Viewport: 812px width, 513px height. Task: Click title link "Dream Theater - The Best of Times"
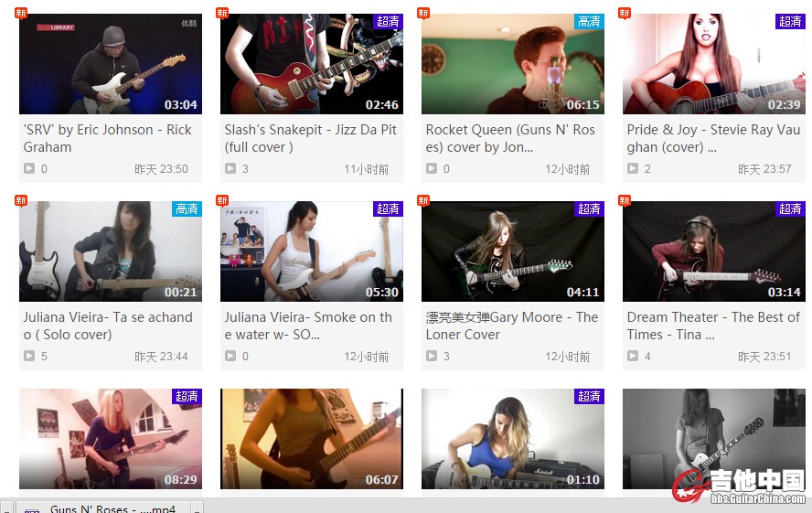(x=713, y=326)
